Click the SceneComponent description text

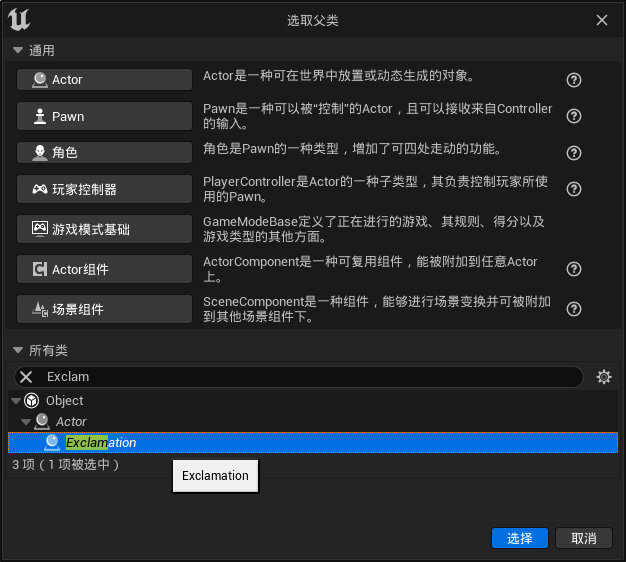click(x=377, y=309)
